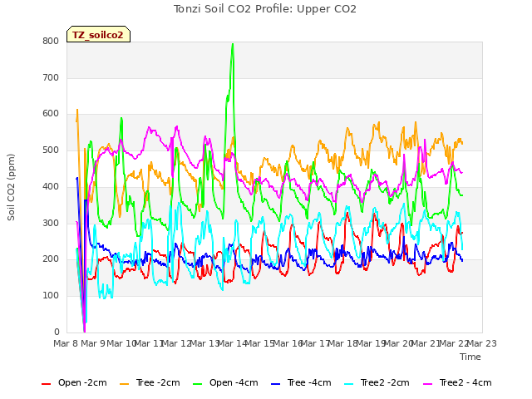Click the Mar 23 x-axis date label
Screen dimensions: 532x399
(x=482, y=343)
